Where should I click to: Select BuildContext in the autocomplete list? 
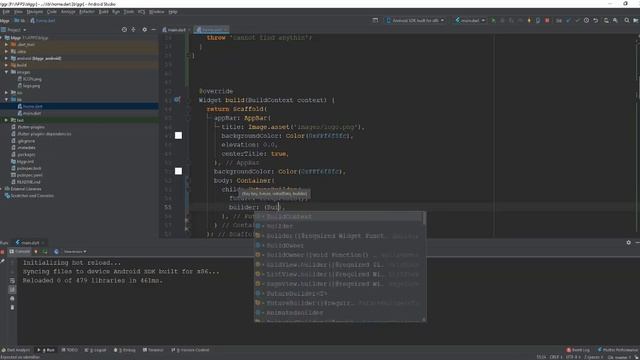pos(339,217)
